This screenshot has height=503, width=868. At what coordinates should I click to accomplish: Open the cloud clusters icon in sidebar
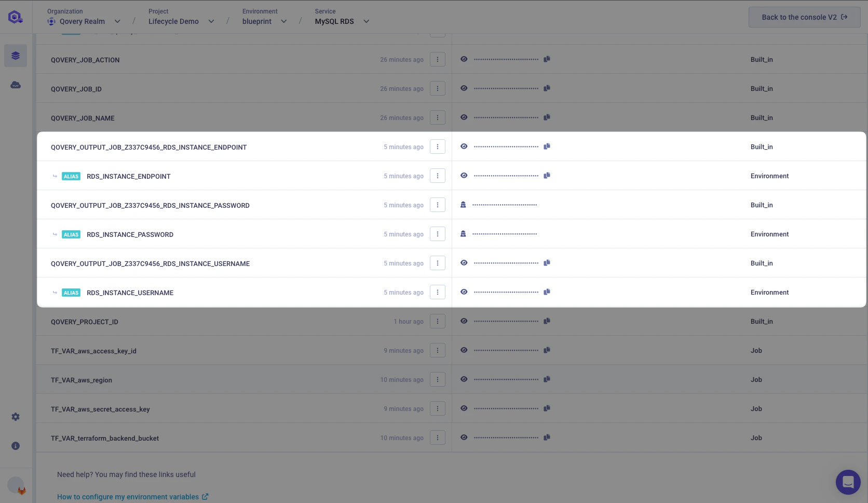[x=16, y=85]
